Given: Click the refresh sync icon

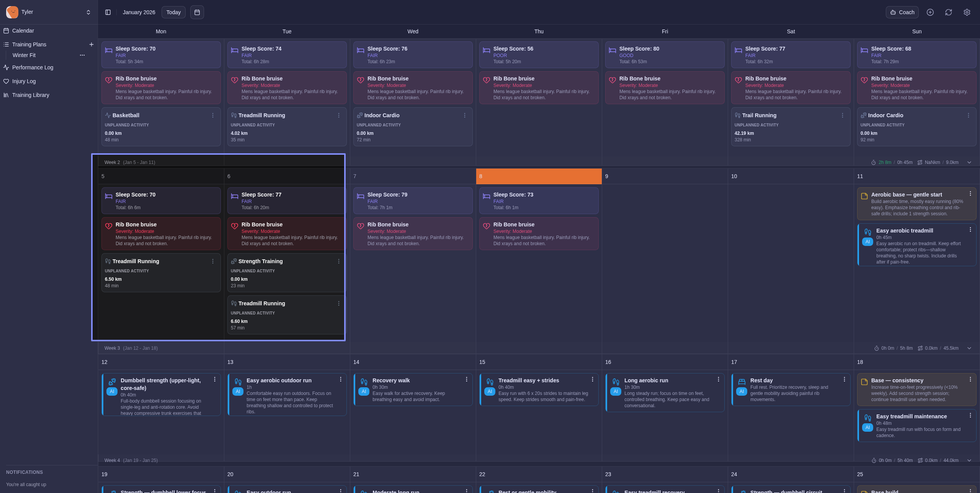Looking at the screenshot, I should [x=949, y=12].
